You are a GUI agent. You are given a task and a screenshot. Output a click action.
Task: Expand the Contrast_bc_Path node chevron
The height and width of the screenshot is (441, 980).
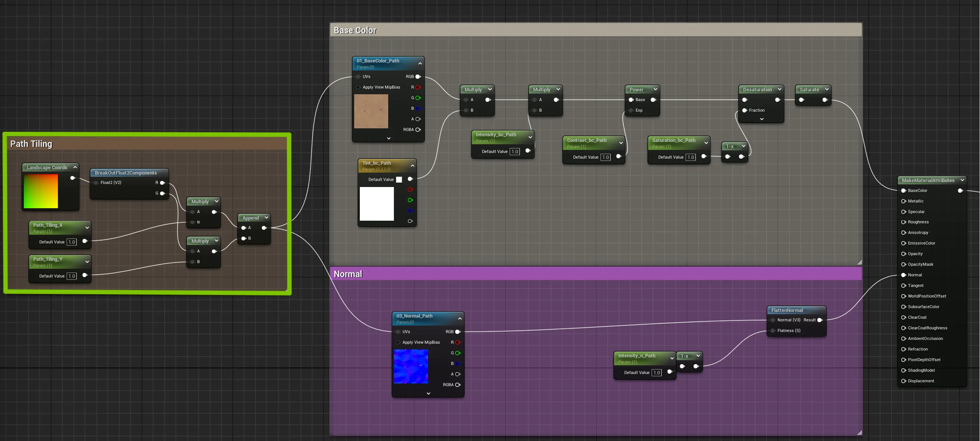621,143
